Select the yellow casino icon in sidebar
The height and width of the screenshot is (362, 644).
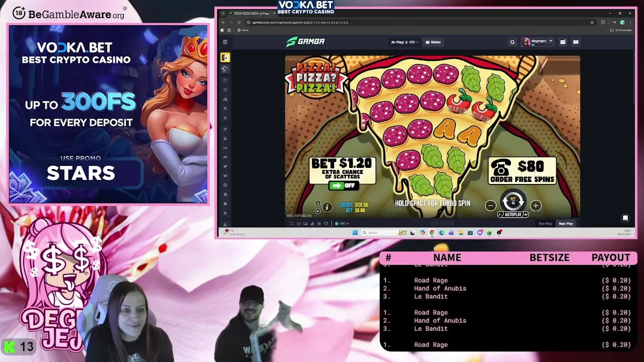tap(225, 57)
